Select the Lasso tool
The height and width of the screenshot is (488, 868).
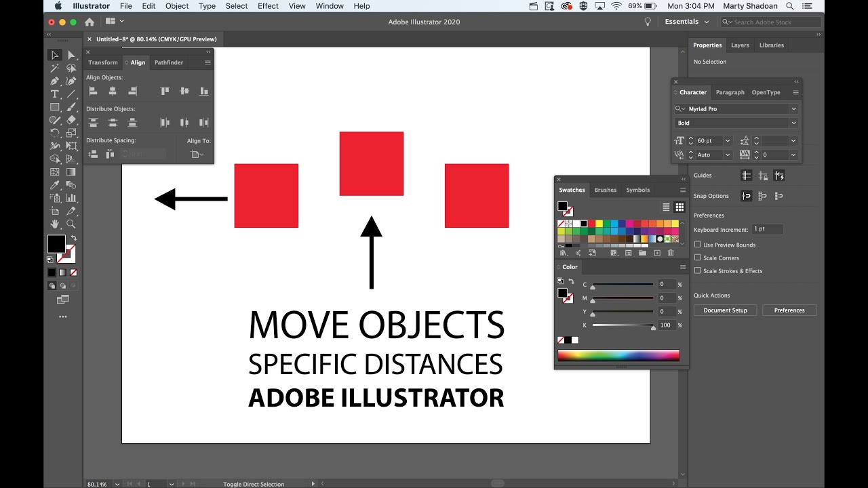[71, 68]
